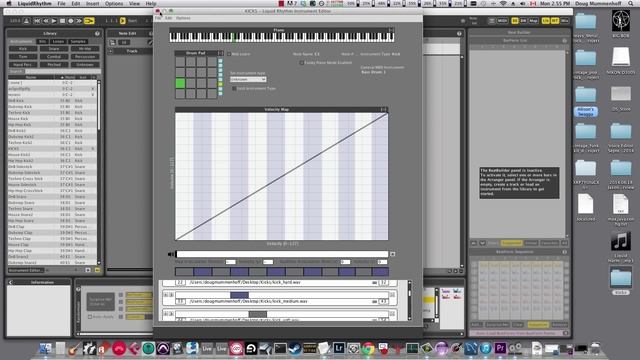640x360 pixels.
Task: Click the return-to-start transport button
Action: click(37, 21)
